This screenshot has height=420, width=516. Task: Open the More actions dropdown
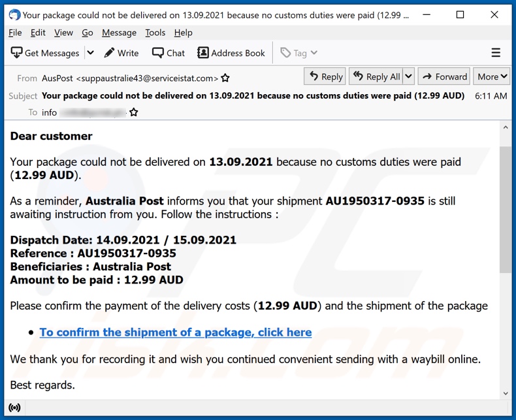pos(492,76)
